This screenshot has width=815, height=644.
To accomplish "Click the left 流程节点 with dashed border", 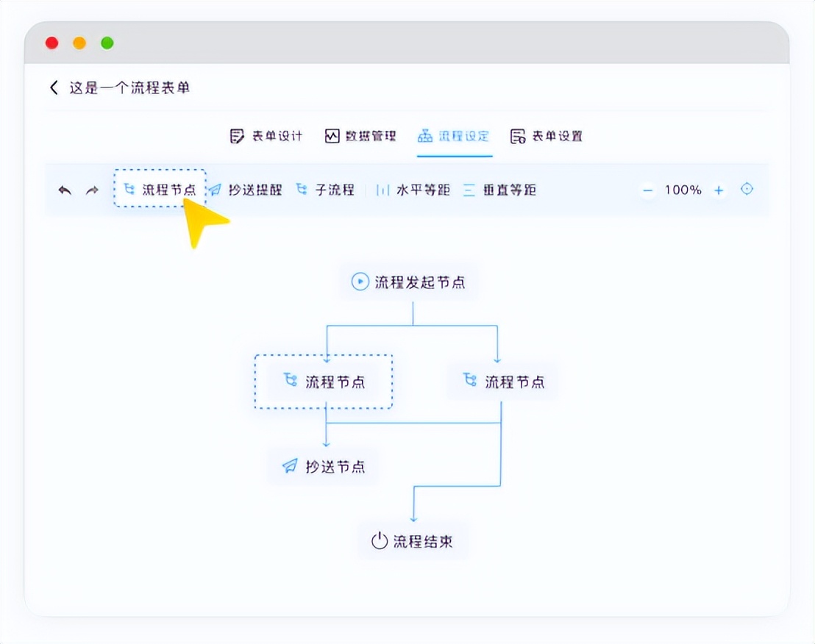I will tap(324, 381).
